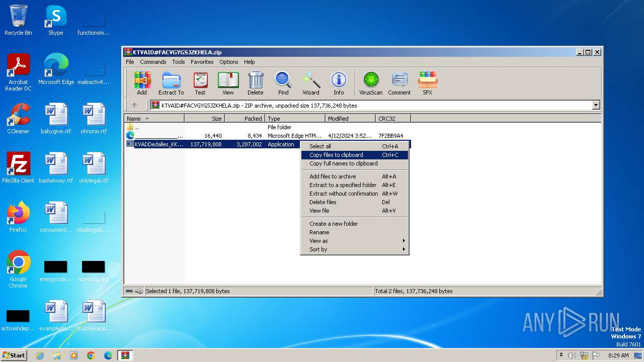Click WinRAR taskbar button
The width and height of the screenshot is (644, 362).
(125, 355)
